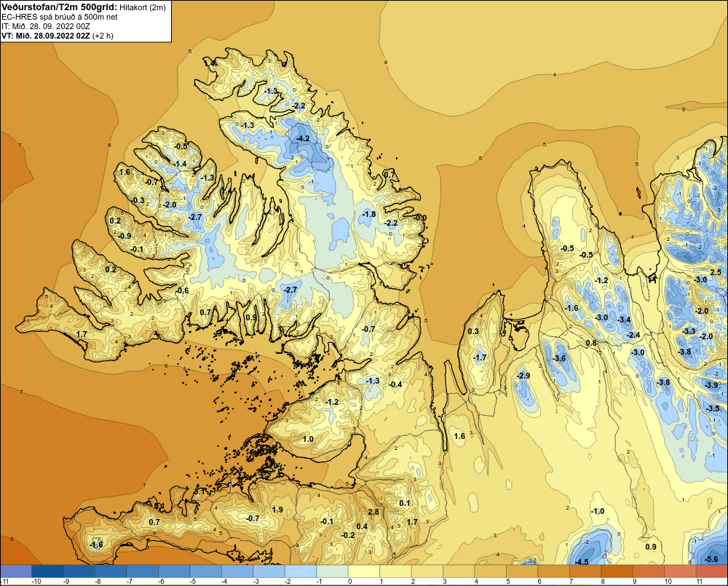The width and height of the screenshot is (728, 586).
Task: Click the -5.6 temperature value
Action: point(711,559)
